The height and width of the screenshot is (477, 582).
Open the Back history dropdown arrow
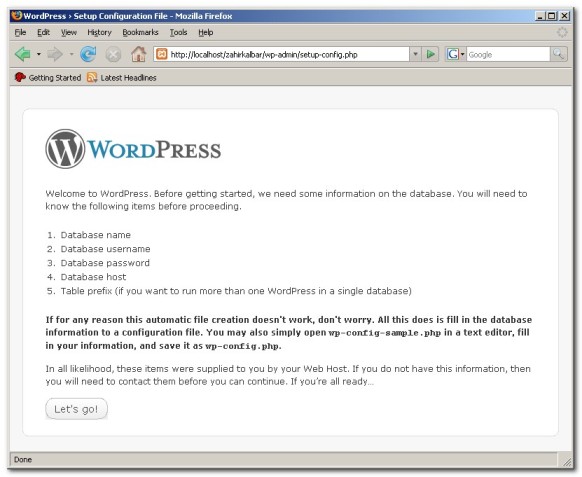coord(39,54)
